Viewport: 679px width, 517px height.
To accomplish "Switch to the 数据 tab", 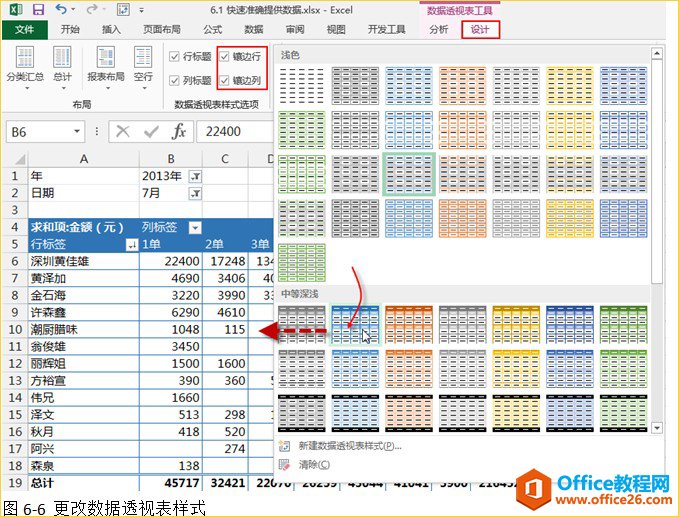I will 254,29.
